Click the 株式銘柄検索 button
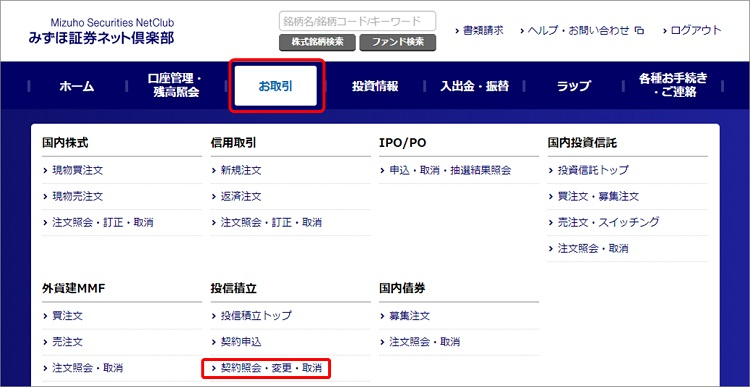The image size is (750, 387). [x=318, y=42]
